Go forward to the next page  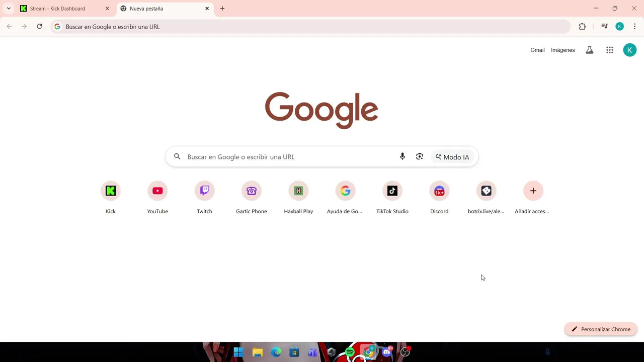point(24,27)
